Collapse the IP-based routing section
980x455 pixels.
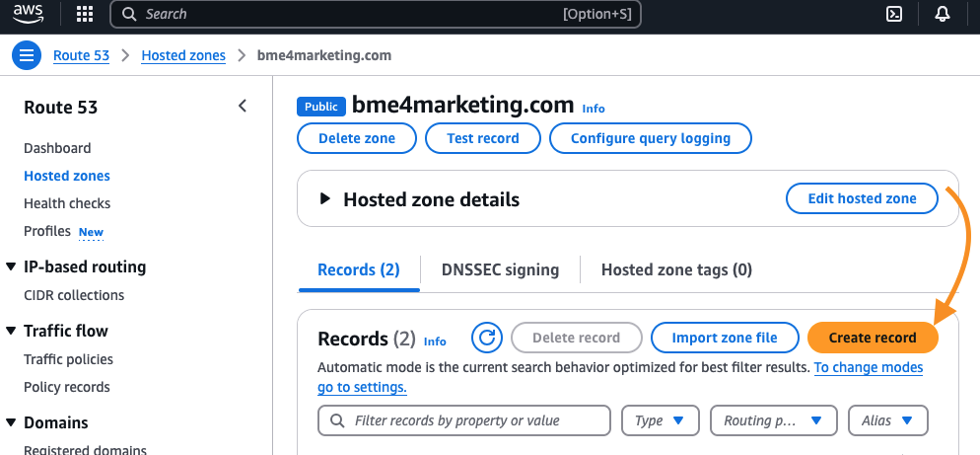(11, 266)
